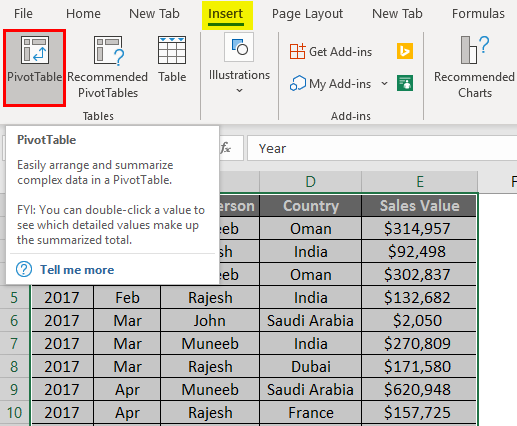Viewport: 517px width, 426px height.
Task: Open My Add-ins
Action: 330,84
